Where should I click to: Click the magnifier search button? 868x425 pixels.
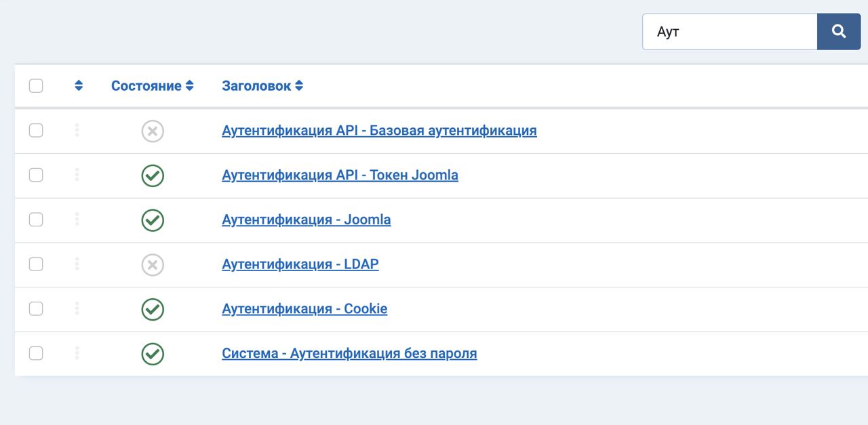point(839,31)
